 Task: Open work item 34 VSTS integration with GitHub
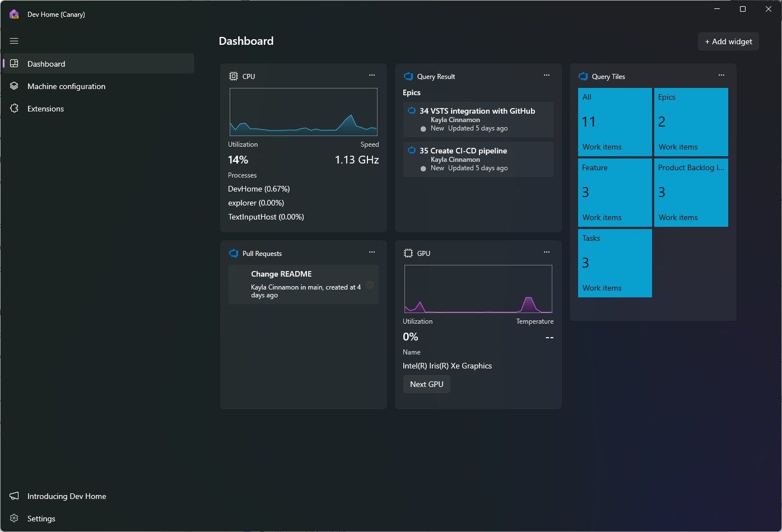pyautogui.click(x=478, y=119)
